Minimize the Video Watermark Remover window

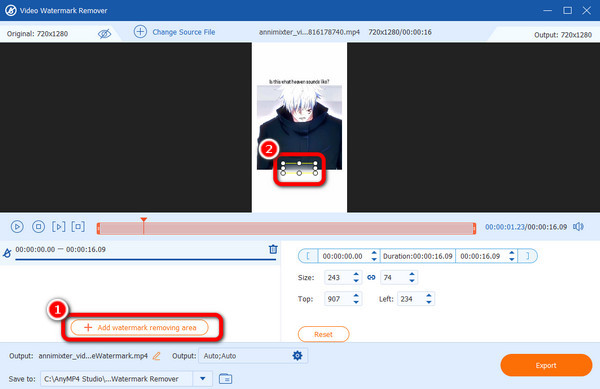point(548,10)
